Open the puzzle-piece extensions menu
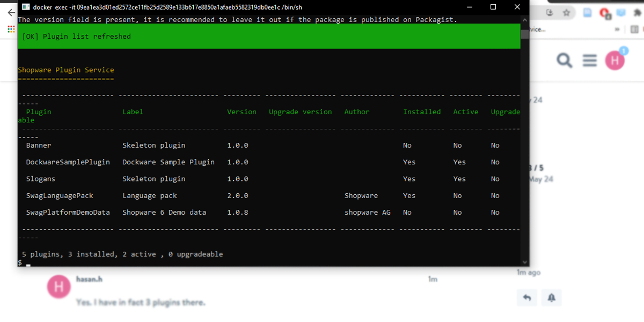 [x=636, y=12]
